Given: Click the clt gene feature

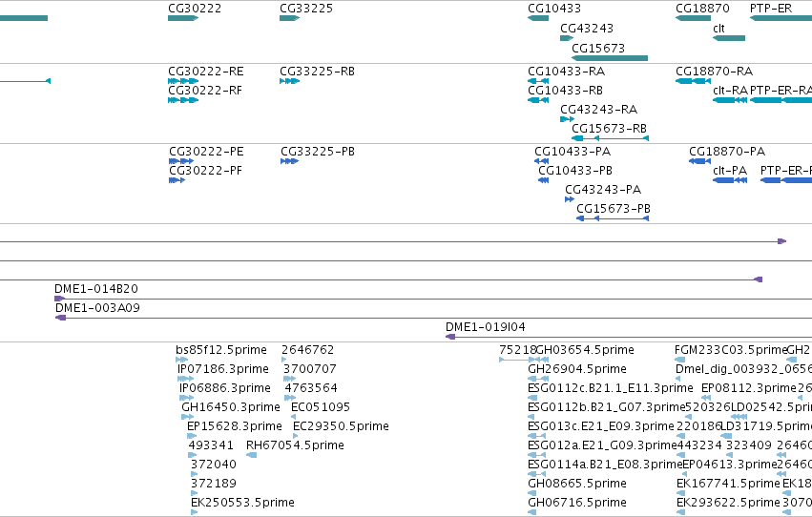Looking at the screenshot, I should pos(729,38).
